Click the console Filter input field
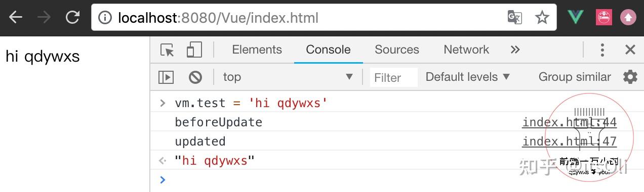 (393, 77)
